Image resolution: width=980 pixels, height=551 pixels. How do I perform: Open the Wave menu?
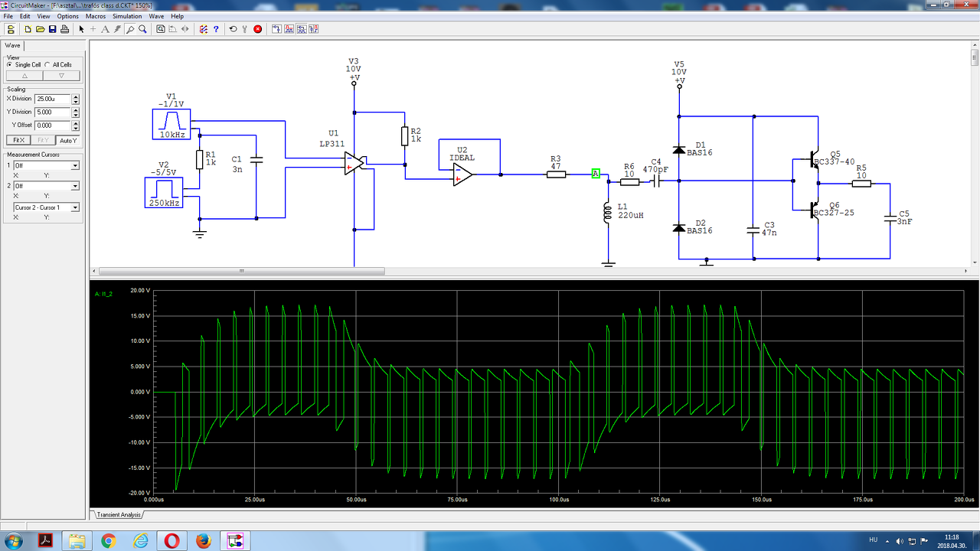click(156, 16)
